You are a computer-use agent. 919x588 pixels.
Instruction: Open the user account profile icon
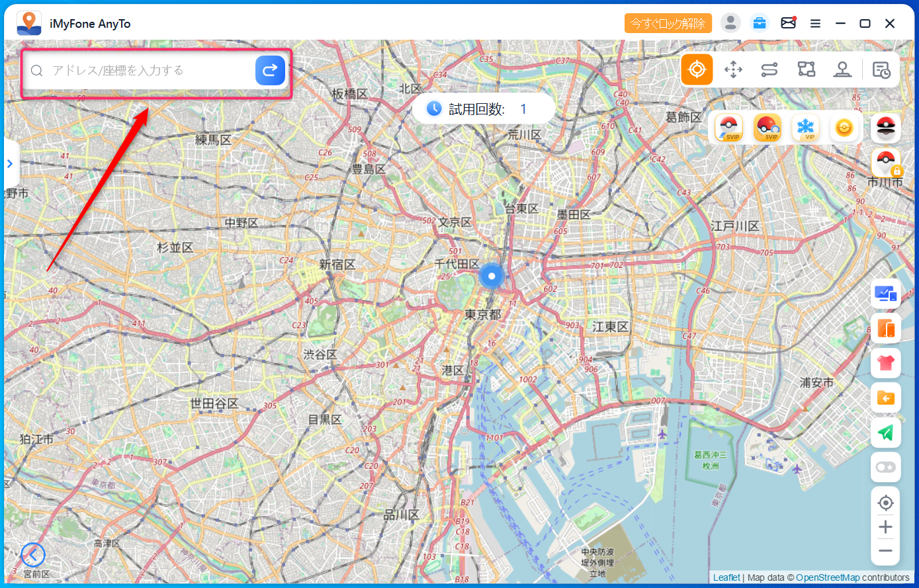(730, 23)
